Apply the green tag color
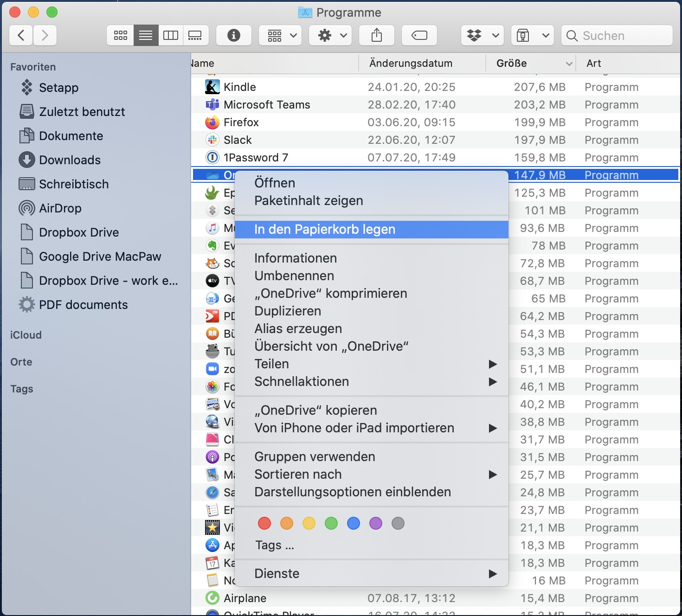Viewport: 682px width, 616px height. [x=331, y=523]
